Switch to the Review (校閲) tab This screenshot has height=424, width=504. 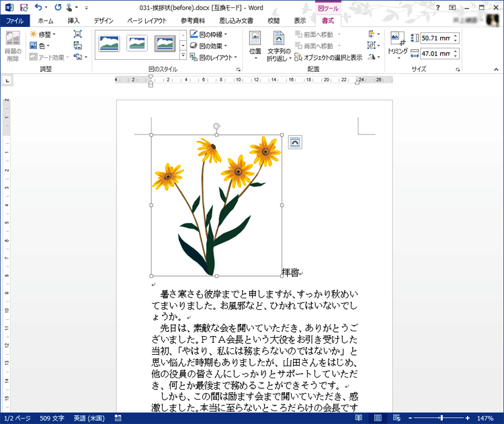coord(274,21)
